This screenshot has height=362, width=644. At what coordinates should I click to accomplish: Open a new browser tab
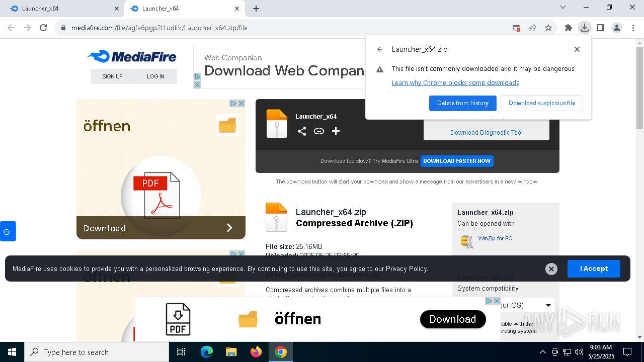(256, 9)
